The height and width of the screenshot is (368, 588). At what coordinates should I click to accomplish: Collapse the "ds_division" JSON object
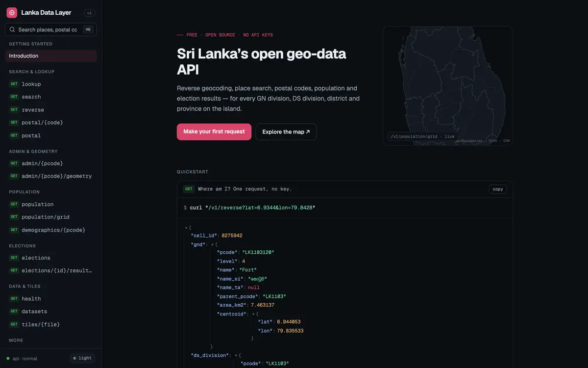coord(236,355)
